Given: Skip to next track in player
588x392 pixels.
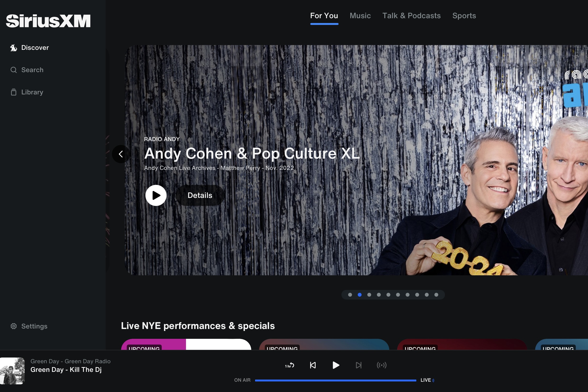Looking at the screenshot, I should 359,365.
